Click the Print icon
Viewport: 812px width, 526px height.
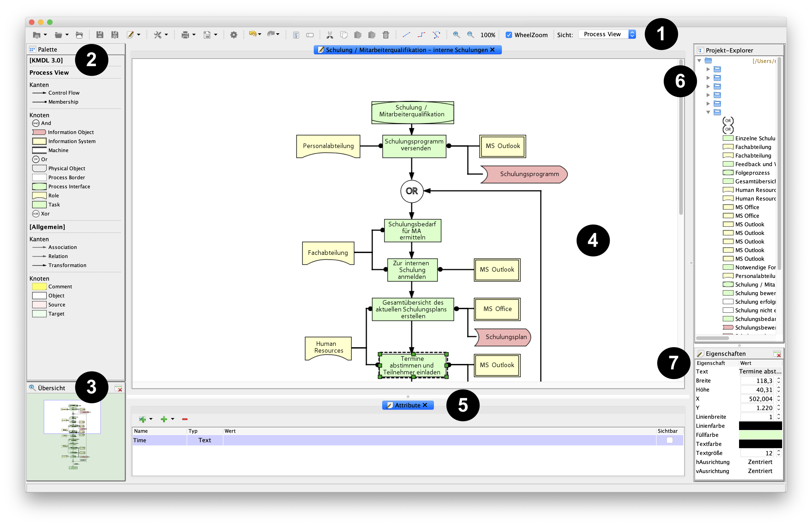click(x=185, y=35)
